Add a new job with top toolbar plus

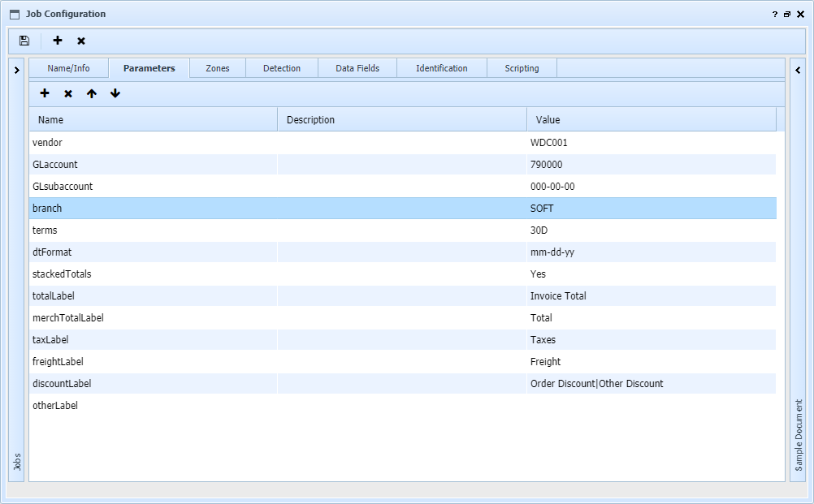click(x=58, y=41)
